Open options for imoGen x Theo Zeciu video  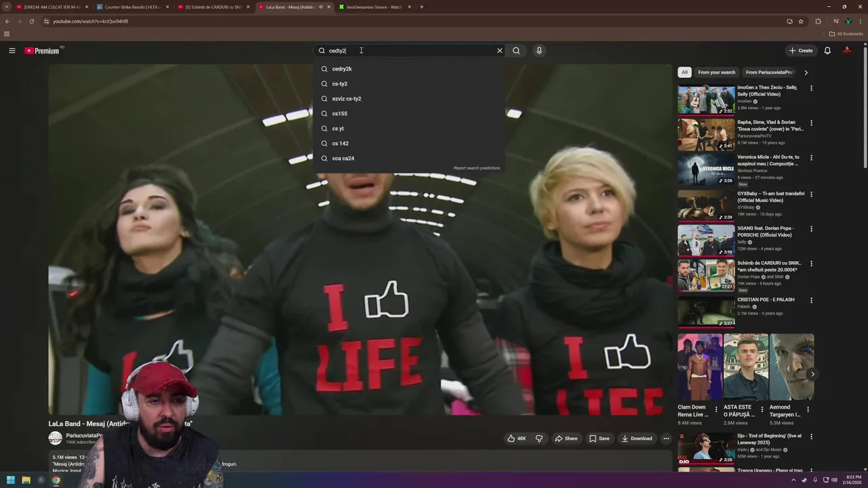click(811, 88)
